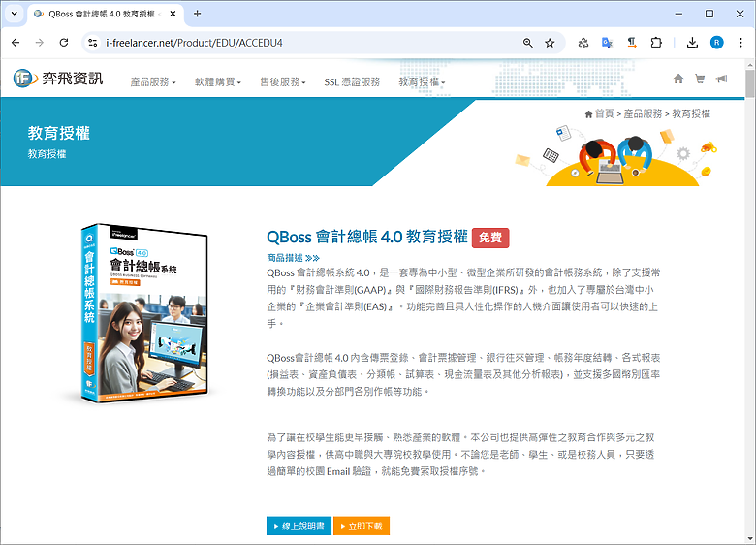Bookmark this page with the star

pos(550,43)
